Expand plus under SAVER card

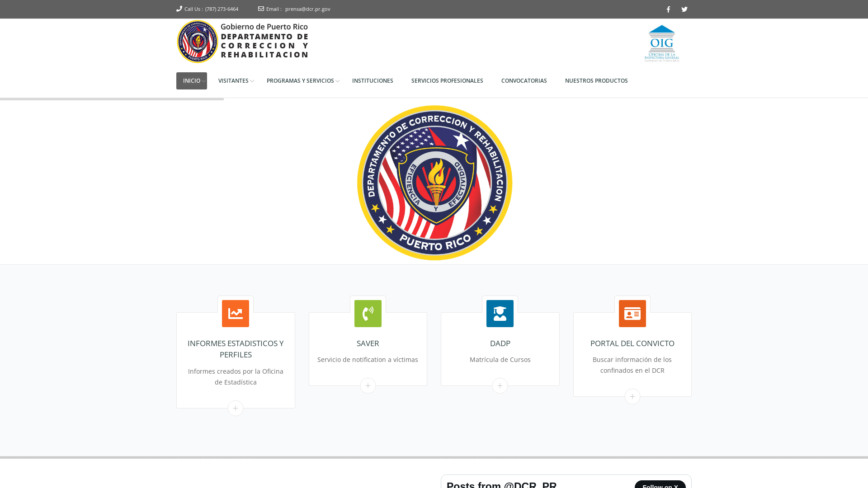click(x=368, y=386)
